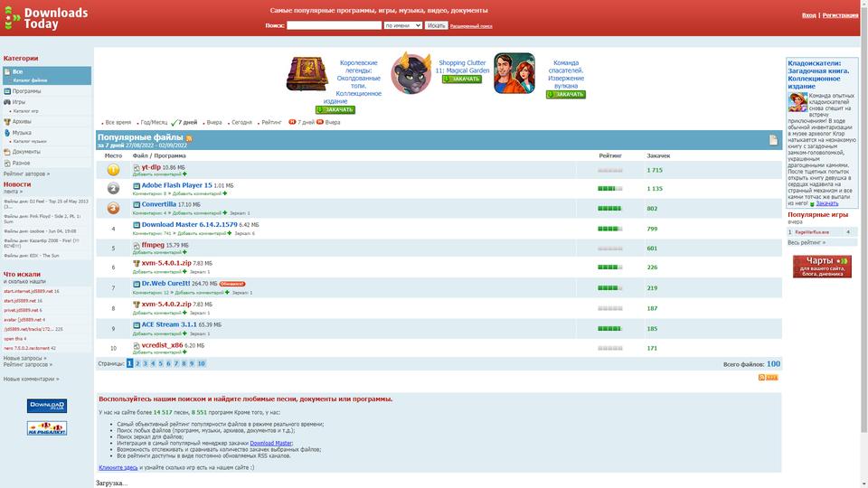Click ЗАКАЧАТЬ button under Королевские легенды
Image resolution: width=868 pixels, height=488 pixels.
335,109
